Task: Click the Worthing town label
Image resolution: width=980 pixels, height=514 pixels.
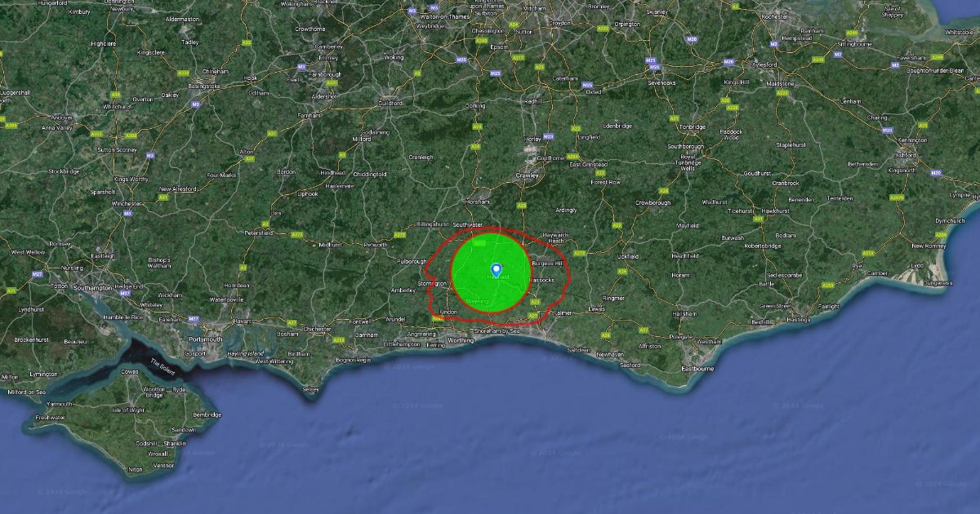Action: (461, 340)
